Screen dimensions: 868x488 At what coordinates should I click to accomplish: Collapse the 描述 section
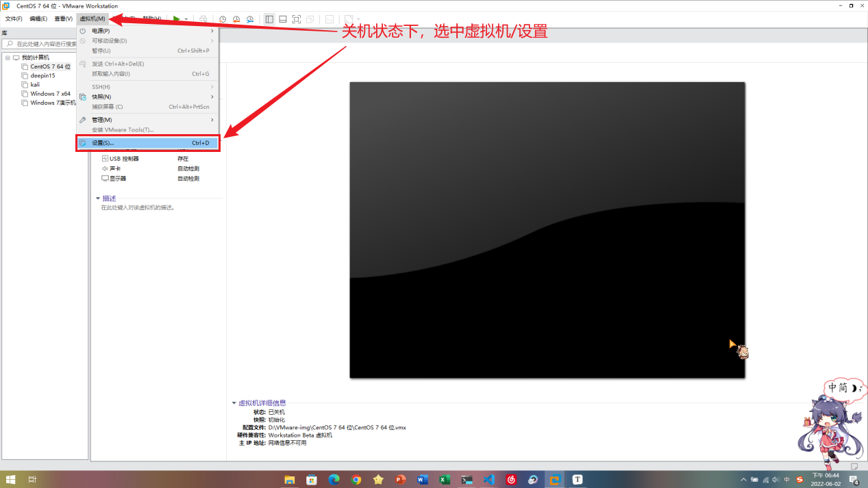(98, 198)
